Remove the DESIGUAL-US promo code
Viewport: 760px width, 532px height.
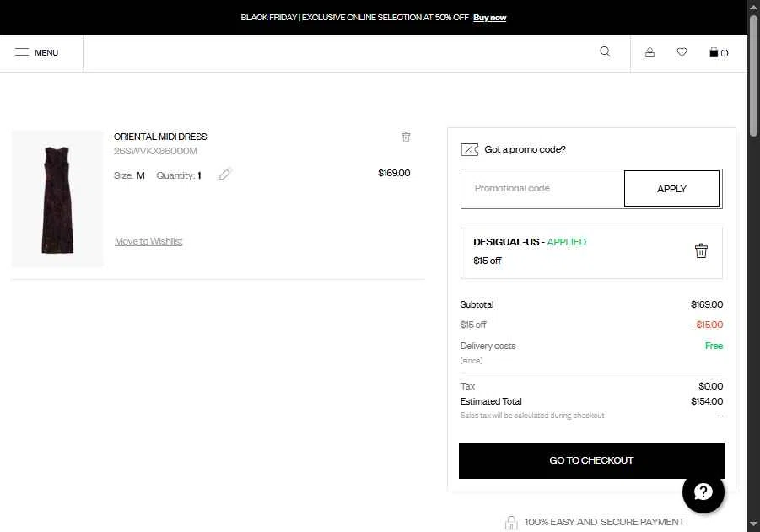pos(701,250)
